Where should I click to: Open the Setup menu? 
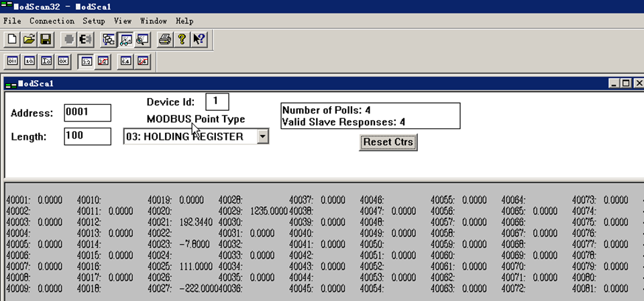click(x=94, y=21)
